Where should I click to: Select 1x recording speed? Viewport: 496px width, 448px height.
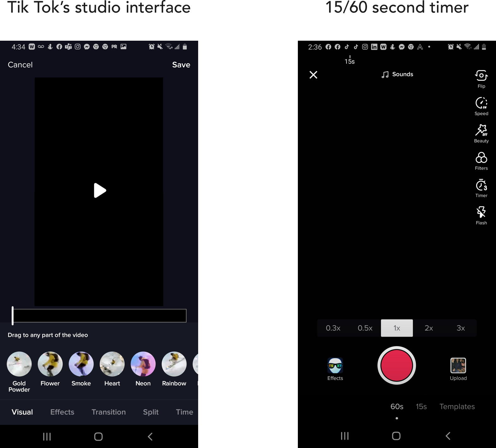pos(397,328)
